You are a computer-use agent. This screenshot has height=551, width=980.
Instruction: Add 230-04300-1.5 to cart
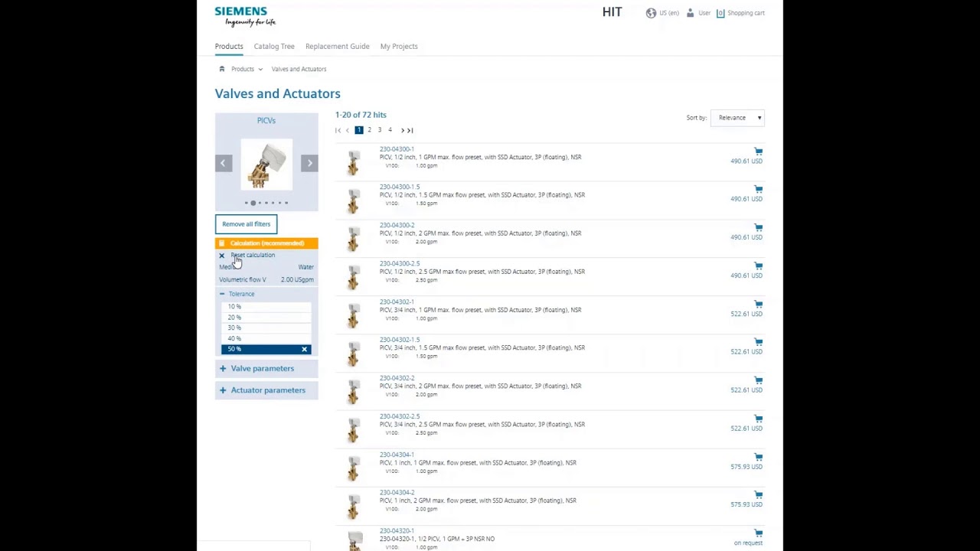coord(758,189)
